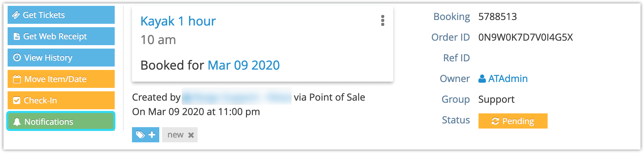Click the Move Item/Date button
Image resolution: width=644 pixels, height=153 pixels.
pos(61,79)
